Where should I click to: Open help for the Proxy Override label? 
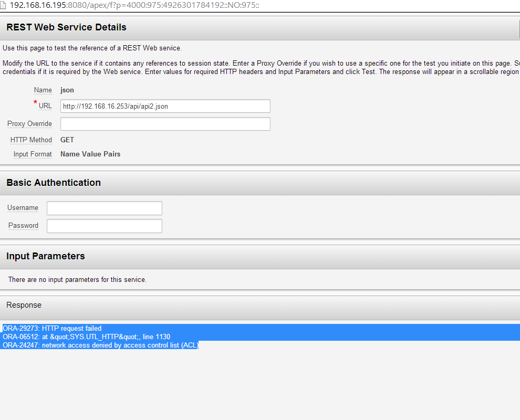[x=29, y=124]
